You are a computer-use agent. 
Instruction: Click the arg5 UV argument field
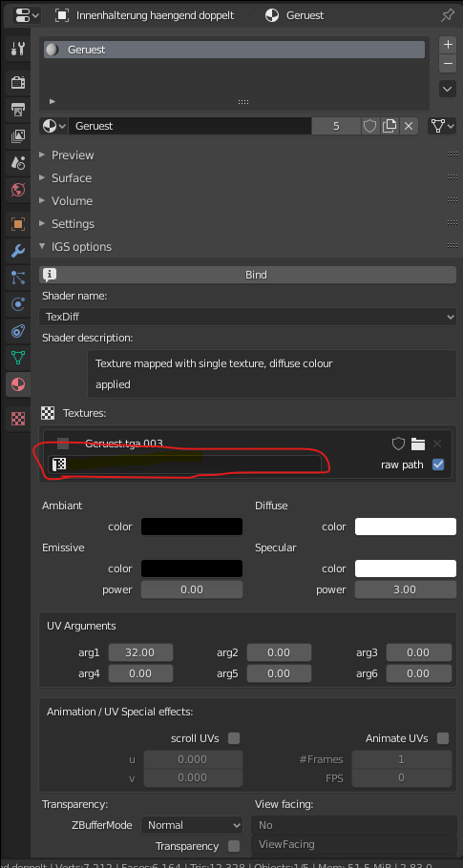(x=279, y=673)
